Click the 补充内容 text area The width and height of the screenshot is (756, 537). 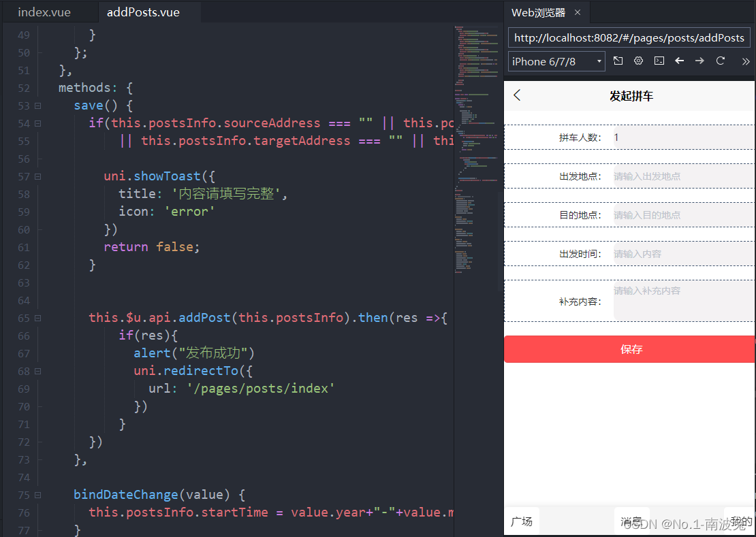(683, 301)
